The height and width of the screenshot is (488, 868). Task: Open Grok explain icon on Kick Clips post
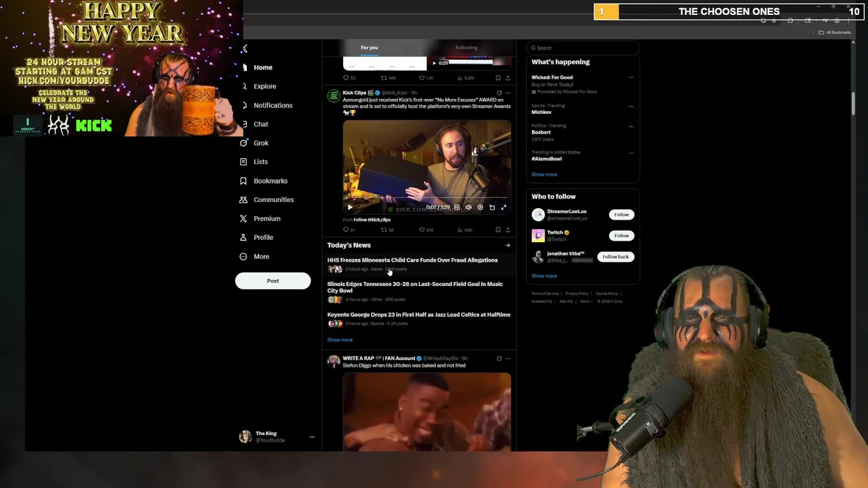(x=499, y=93)
